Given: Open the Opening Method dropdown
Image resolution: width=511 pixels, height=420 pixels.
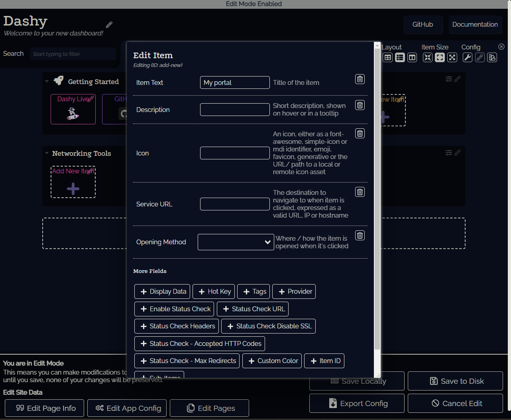Looking at the screenshot, I should pos(236,242).
